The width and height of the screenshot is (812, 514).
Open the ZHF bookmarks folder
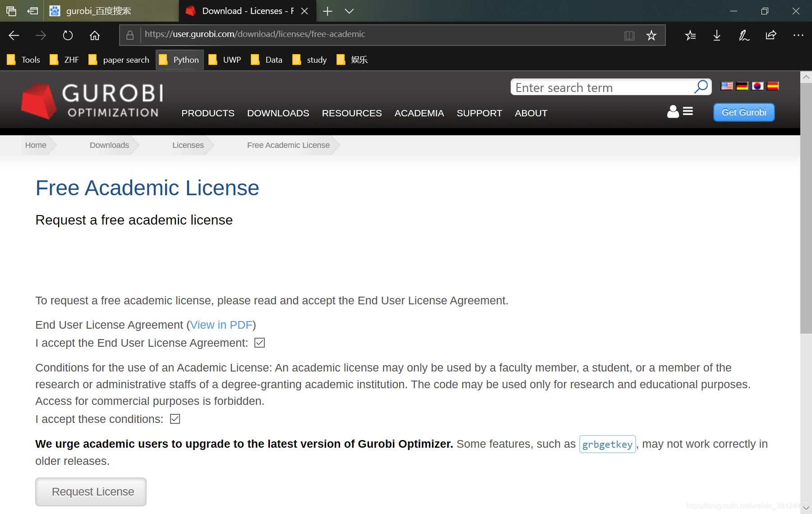pyautogui.click(x=65, y=60)
